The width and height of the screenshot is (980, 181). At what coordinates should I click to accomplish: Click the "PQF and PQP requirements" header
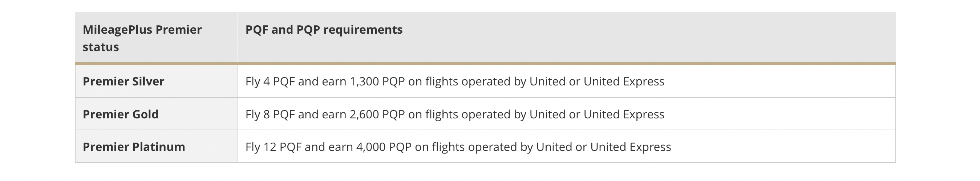click(x=324, y=30)
